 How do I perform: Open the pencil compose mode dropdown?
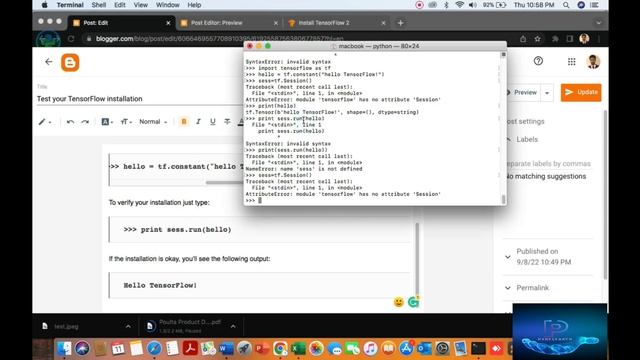point(44,122)
